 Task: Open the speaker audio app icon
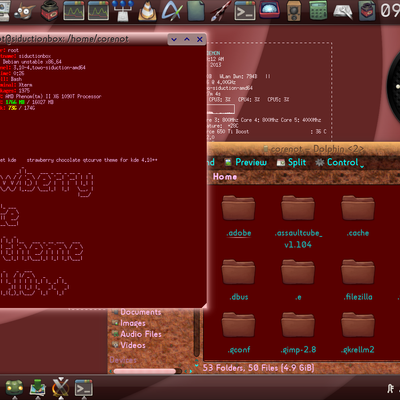pyautogui.click(x=294, y=11)
